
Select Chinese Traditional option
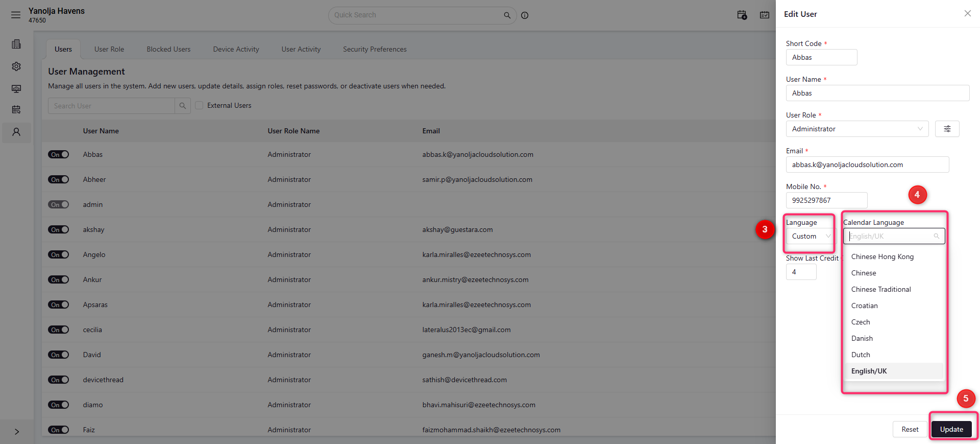tap(893, 289)
